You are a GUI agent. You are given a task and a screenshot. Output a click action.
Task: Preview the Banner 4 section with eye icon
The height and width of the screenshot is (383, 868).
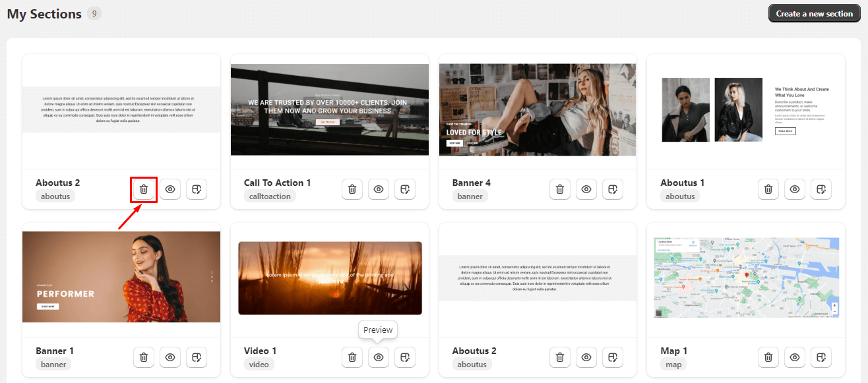click(586, 189)
